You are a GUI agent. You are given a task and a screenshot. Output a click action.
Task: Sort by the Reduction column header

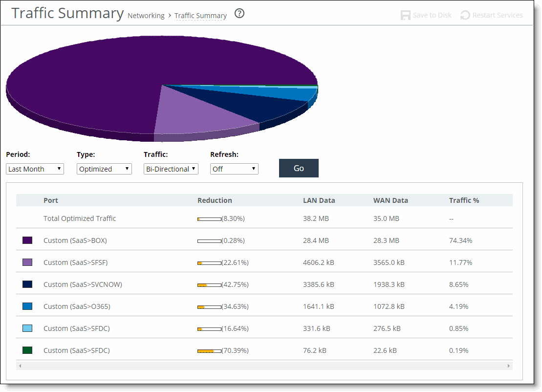tap(215, 200)
